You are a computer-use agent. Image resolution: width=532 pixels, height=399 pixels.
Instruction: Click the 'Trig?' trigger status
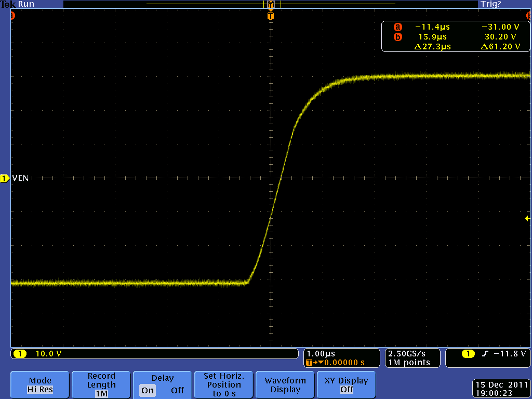tap(490, 4)
